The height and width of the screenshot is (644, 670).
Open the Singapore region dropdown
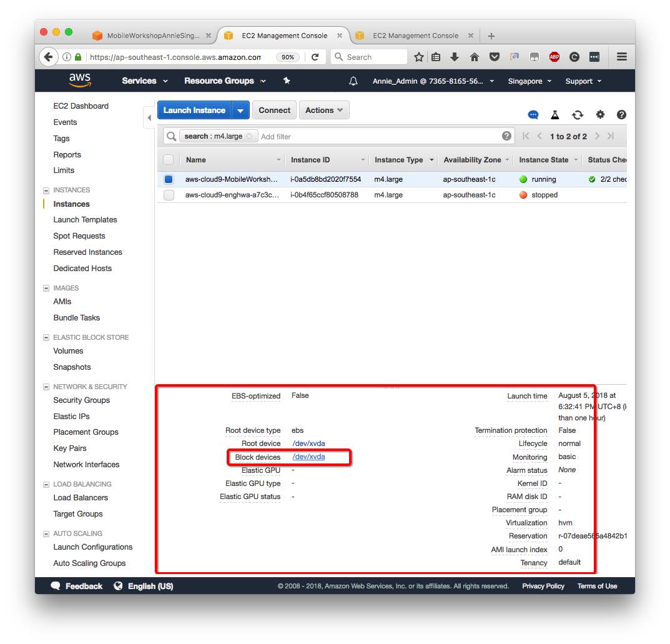click(x=529, y=81)
